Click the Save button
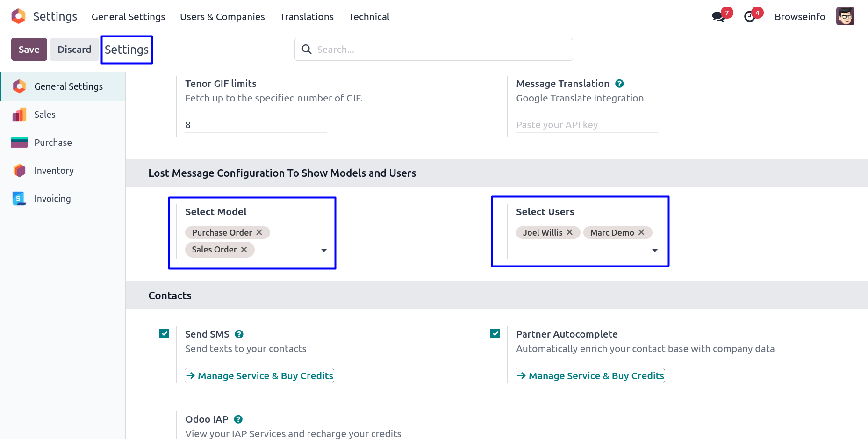The height and width of the screenshot is (439, 868). pyautogui.click(x=29, y=50)
